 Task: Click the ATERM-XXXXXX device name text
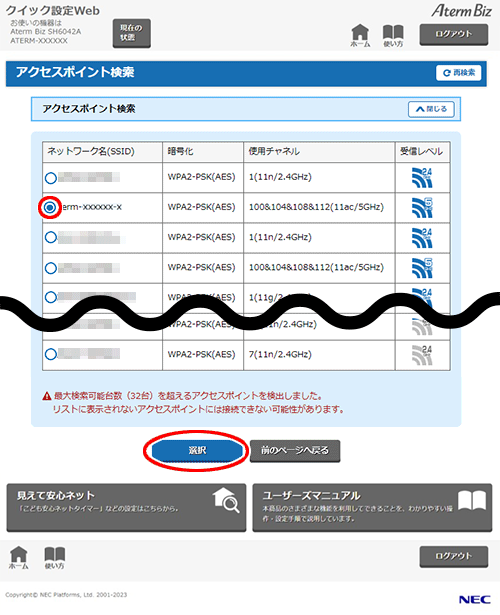[39, 41]
